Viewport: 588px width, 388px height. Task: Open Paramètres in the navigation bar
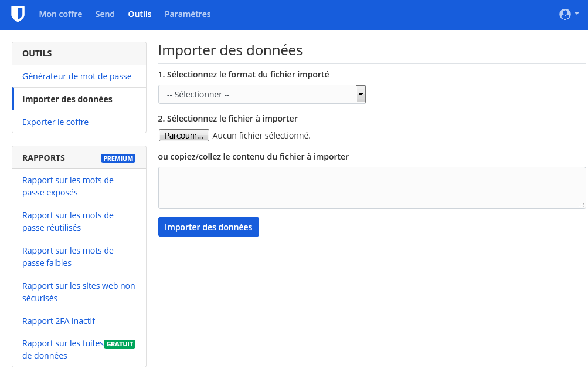pos(188,14)
